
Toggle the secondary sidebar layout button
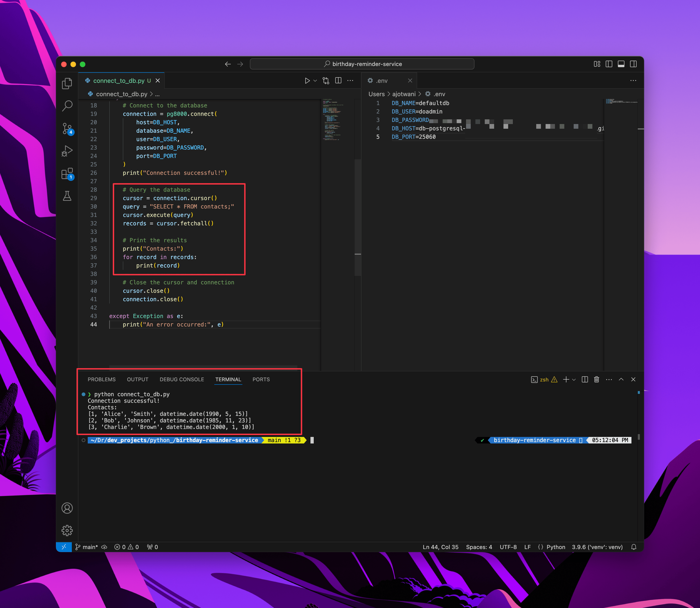pyautogui.click(x=633, y=64)
